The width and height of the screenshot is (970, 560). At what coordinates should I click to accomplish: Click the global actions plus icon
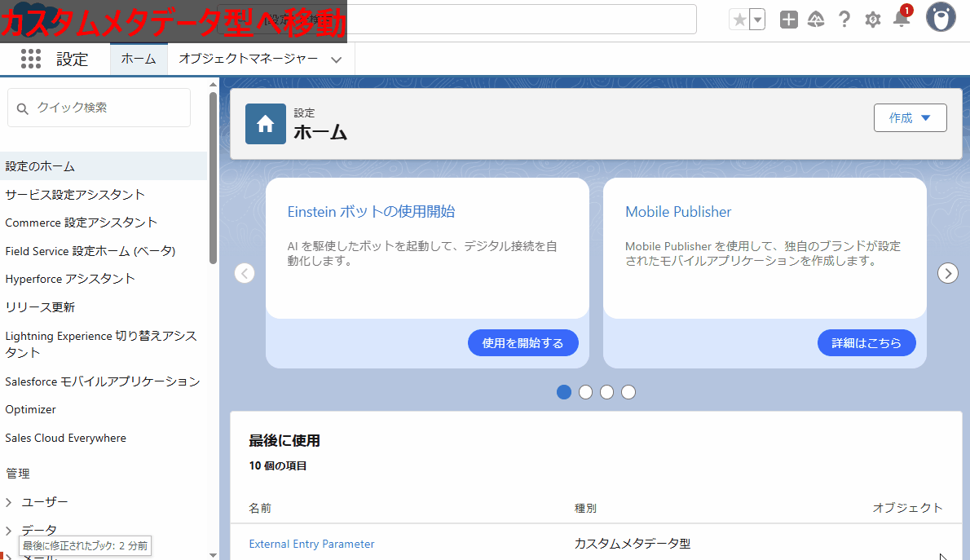[x=789, y=20]
